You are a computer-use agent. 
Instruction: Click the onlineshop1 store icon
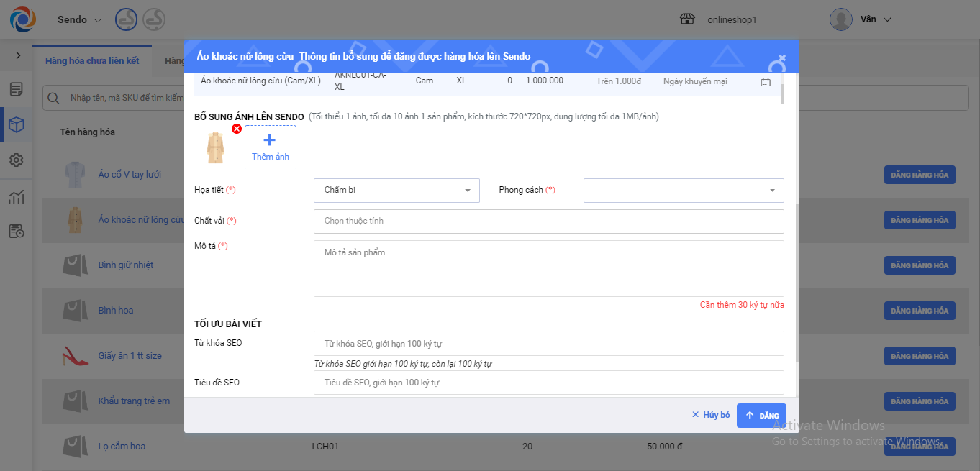point(687,19)
